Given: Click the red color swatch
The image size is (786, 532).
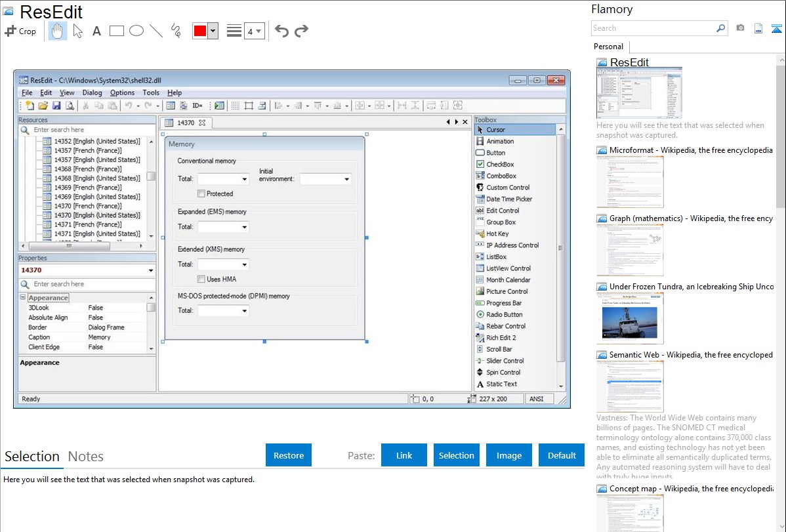Looking at the screenshot, I should tap(200, 31).
